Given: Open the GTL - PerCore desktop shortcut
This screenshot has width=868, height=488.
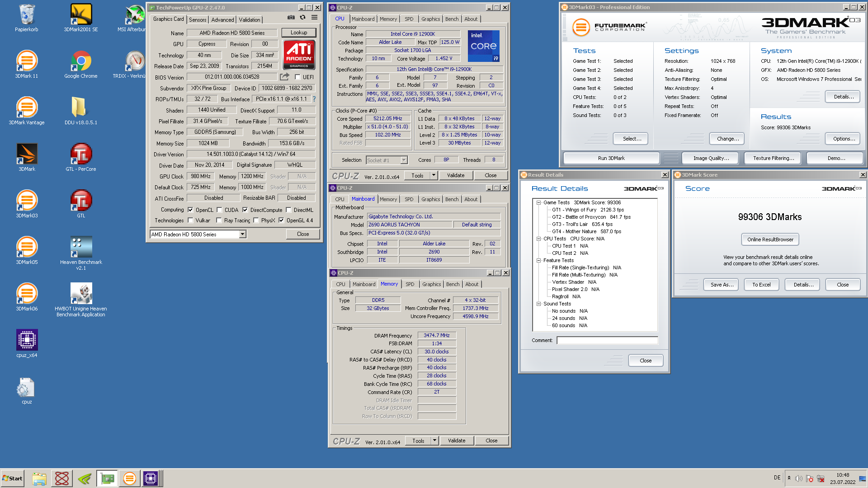Looking at the screenshot, I should point(81,158).
